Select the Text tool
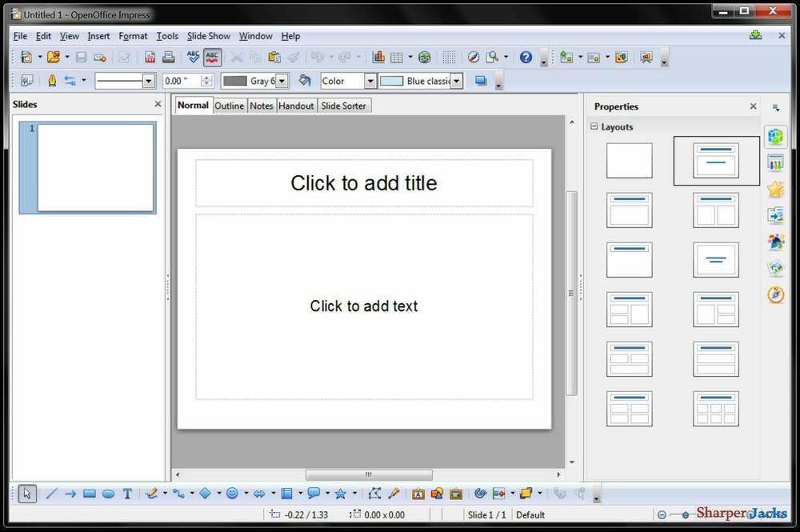Image resolution: width=800 pixels, height=532 pixels. click(126, 493)
